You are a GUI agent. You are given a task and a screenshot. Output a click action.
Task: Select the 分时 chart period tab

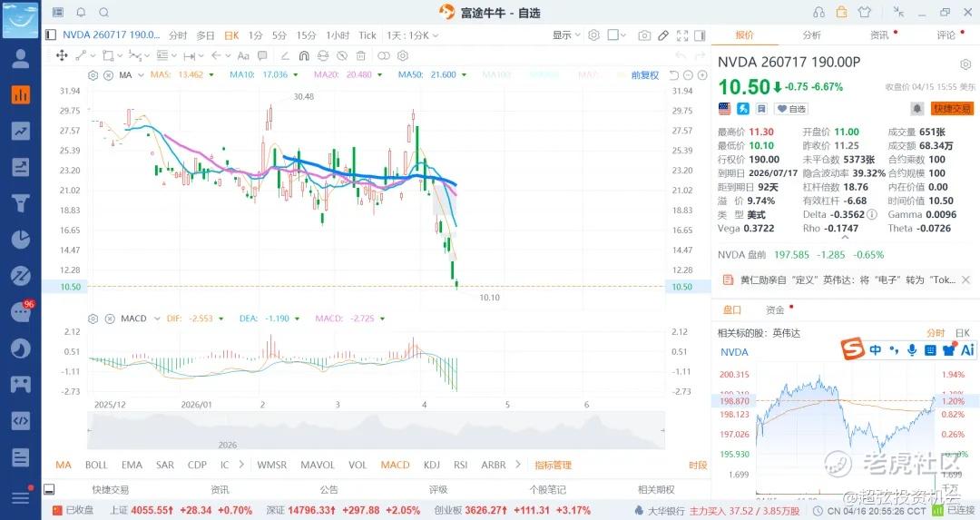pyautogui.click(x=178, y=35)
